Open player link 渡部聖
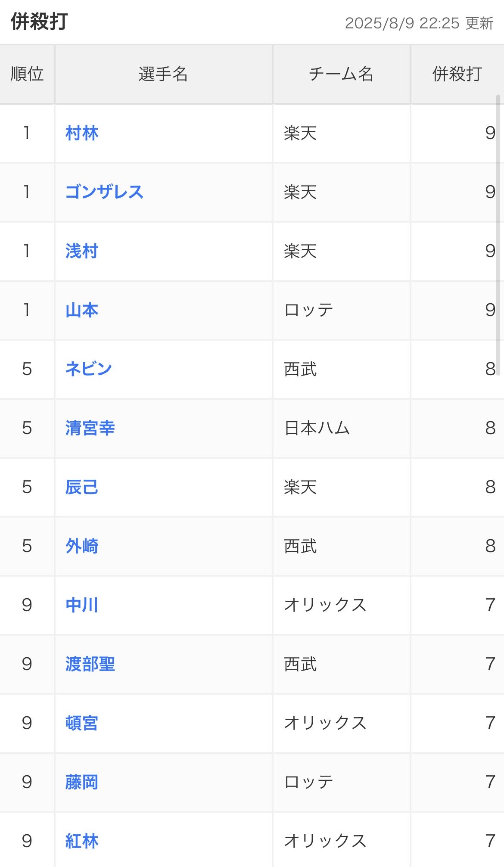504x867 pixels. click(x=90, y=664)
